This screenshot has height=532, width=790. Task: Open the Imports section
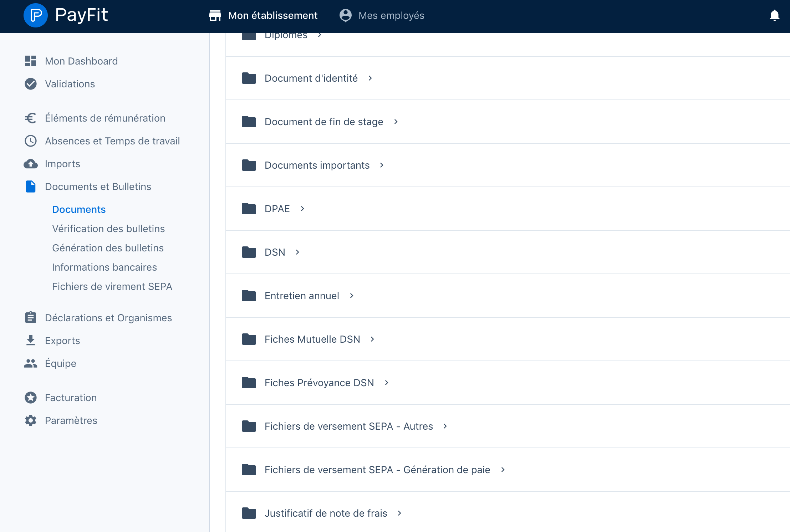click(62, 164)
